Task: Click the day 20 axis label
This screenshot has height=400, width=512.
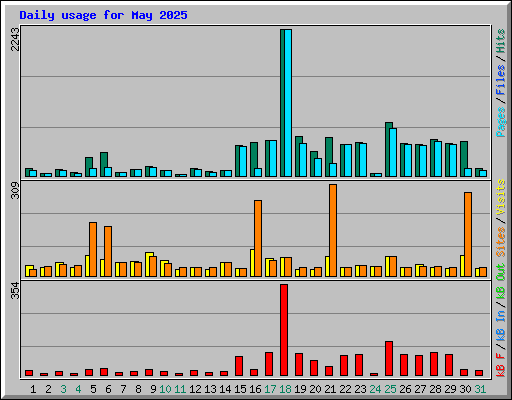Action: click(315, 389)
